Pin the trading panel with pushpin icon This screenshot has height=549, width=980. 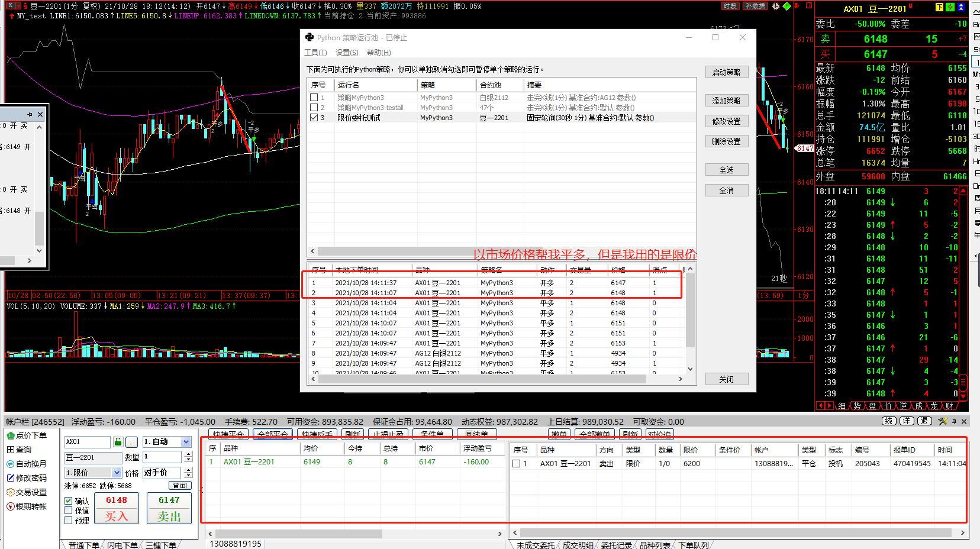tap(954, 422)
